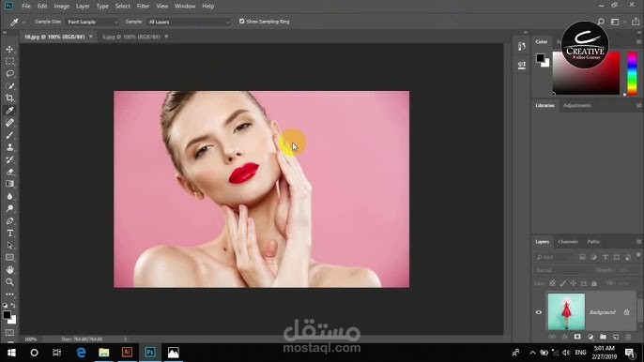Select the Lasso tool
644x362 pixels.
(x=9, y=74)
